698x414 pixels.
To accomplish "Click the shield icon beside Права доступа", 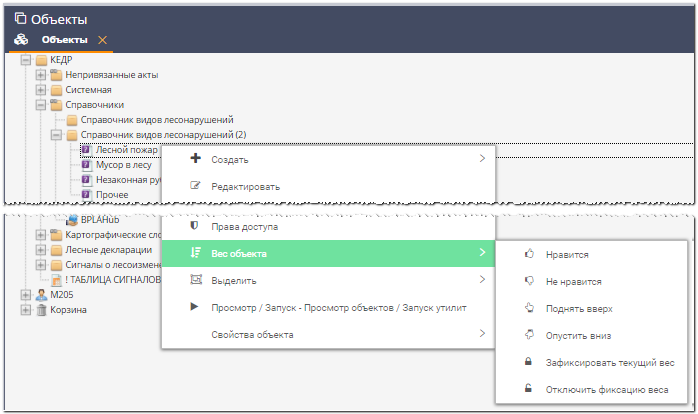I will (195, 227).
